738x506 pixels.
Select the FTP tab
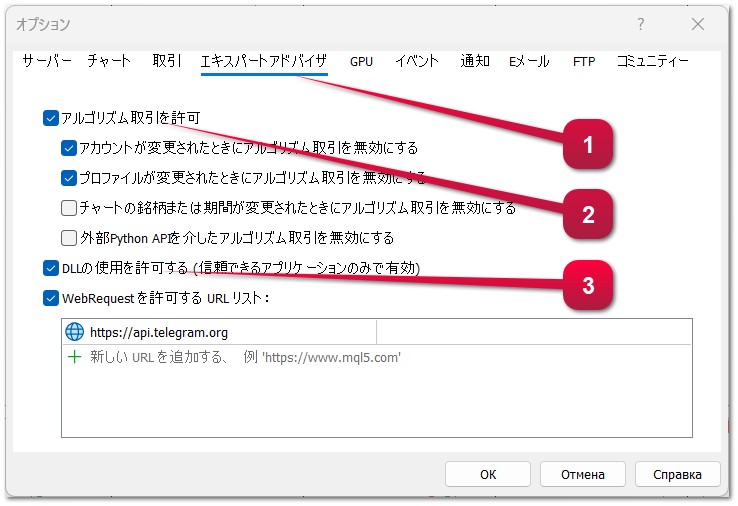(x=584, y=62)
